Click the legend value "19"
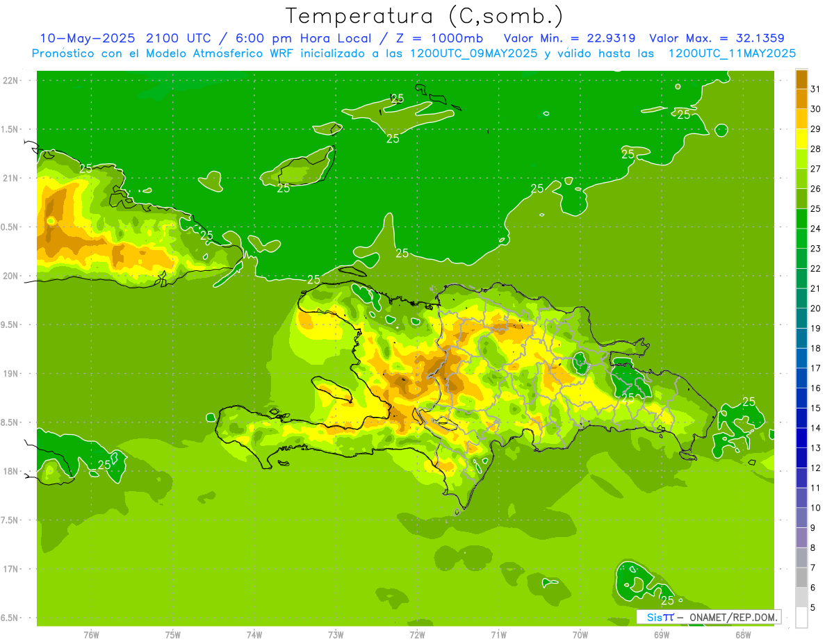The width and height of the screenshot is (834, 644). coord(816,328)
